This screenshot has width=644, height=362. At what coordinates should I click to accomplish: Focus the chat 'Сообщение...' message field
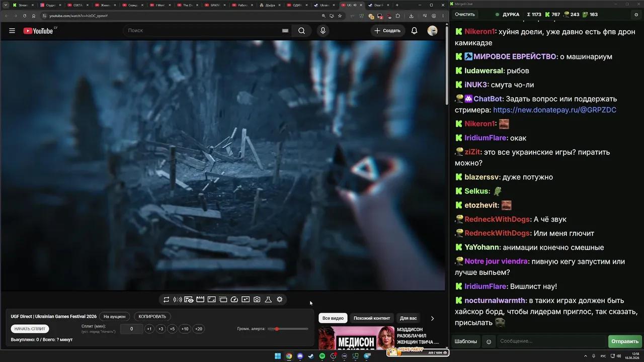tap(551, 341)
